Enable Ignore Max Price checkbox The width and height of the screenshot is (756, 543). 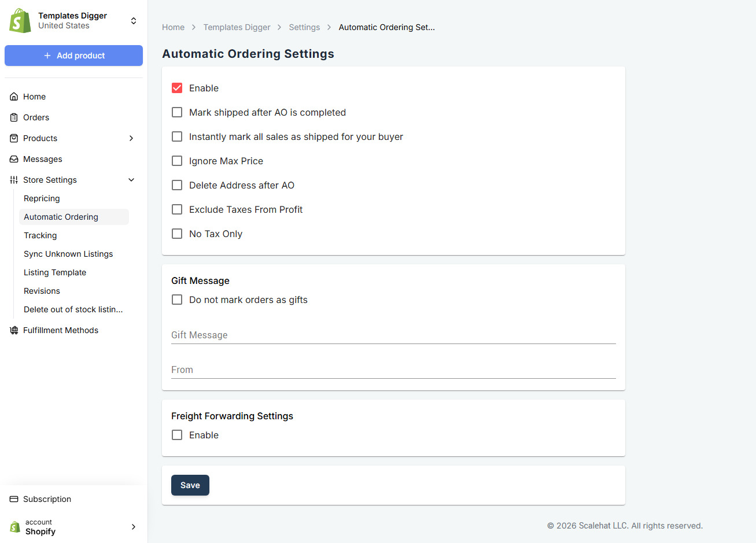click(x=177, y=161)
